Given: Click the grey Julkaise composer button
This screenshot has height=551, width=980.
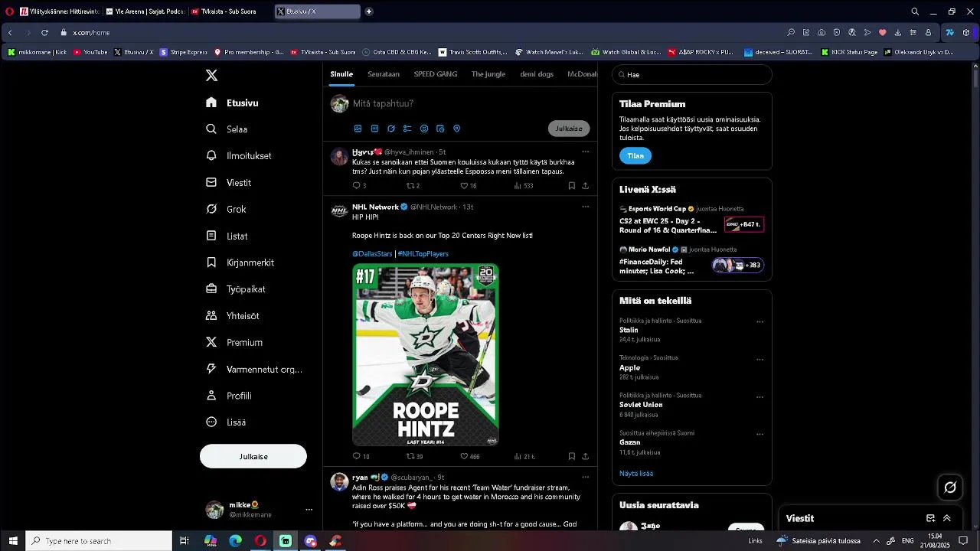Looking at the screenshot, I should (x=569, y=129).
